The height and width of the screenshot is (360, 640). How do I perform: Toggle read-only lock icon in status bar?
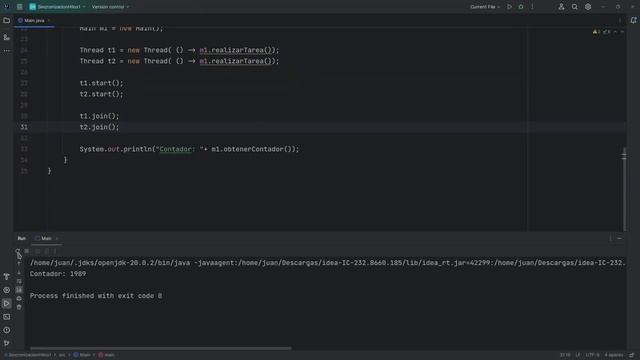click(632, 355)
